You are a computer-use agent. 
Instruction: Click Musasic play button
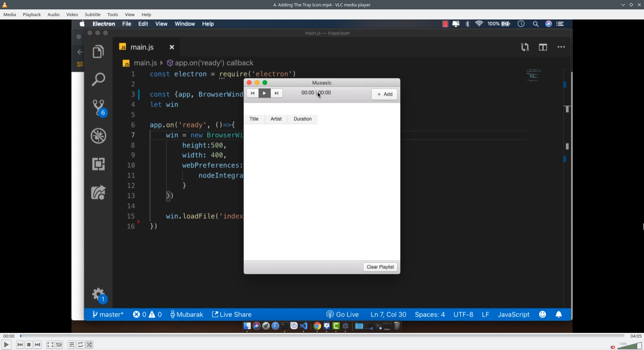click(x=265, y=93)
